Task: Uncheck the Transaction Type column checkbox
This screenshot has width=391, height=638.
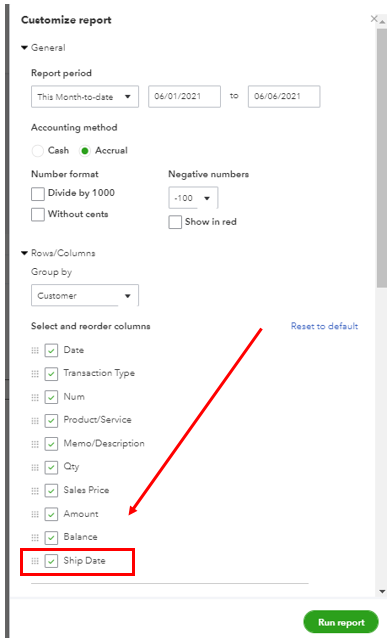Action: (x=51, y=374)
